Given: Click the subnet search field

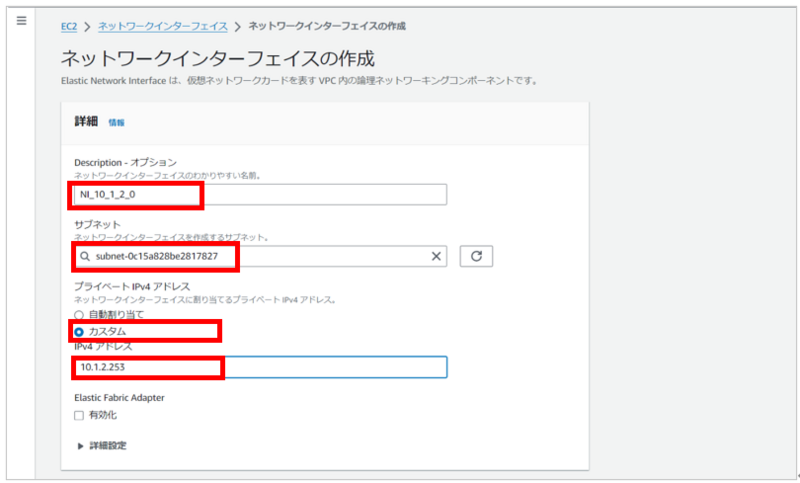Looking at the screenshot, I should point(260,256).
